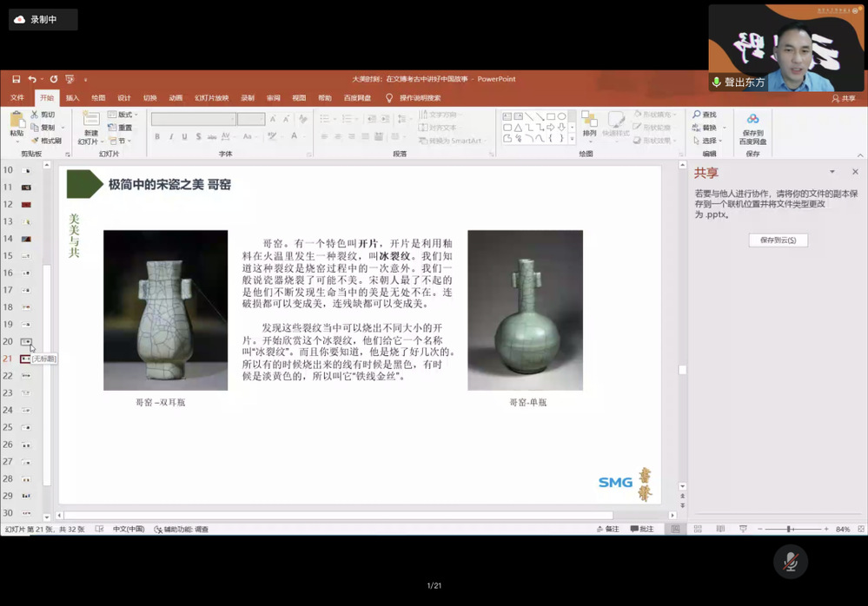Open the File (文件) menu
Screen dimensions: 868x606
[x=17, y=98]
